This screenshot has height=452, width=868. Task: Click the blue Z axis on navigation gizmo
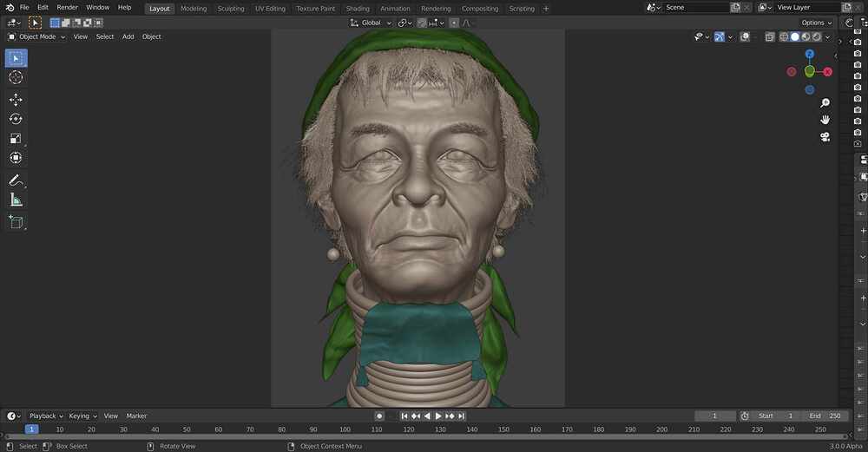pos(810,54)
